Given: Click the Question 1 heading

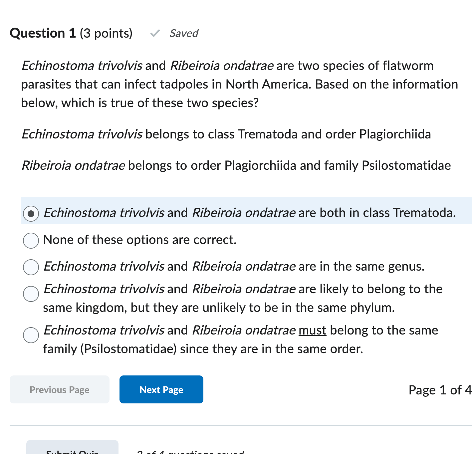Looking at the screenshot, I should pos(43,33).
